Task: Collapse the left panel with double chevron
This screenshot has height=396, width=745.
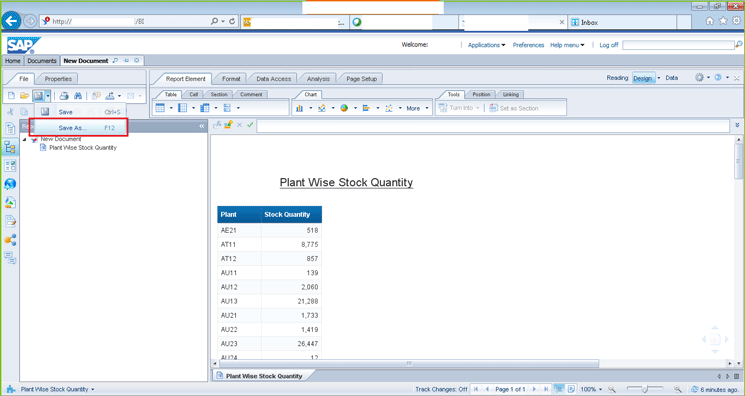Action: pos(201,126)
